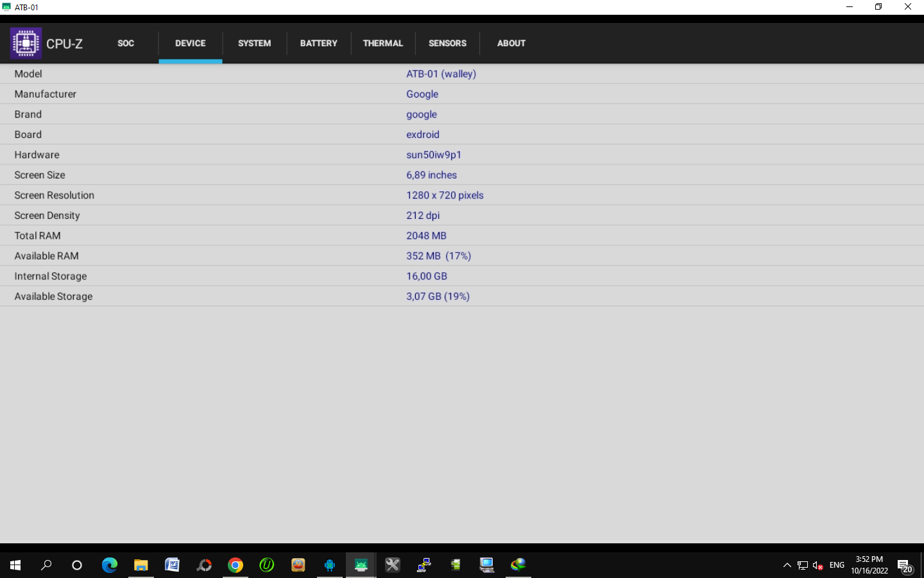Image resolution: width=924 pixels, height=578 pixels.
Task: Click the Screen Resolution row label
Action: click(x=55, y=195)
